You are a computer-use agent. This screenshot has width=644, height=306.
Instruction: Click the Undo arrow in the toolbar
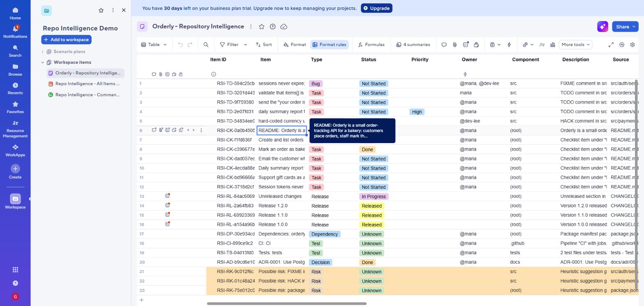tap(180, 44)
